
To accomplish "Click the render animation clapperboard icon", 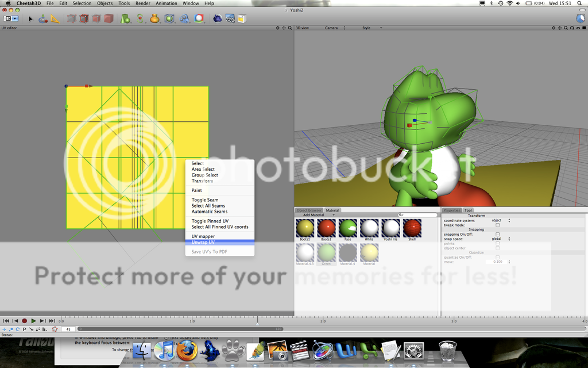I will point(230,18).
